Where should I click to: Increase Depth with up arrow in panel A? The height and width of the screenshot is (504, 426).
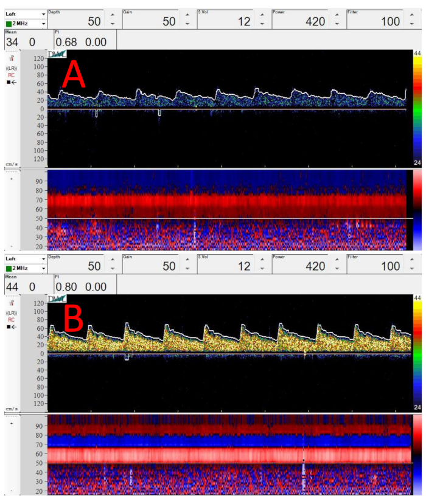point(112,15)
